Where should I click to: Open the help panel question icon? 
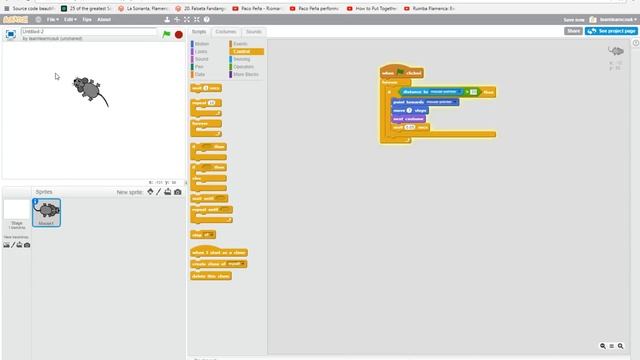pos(636,43)
